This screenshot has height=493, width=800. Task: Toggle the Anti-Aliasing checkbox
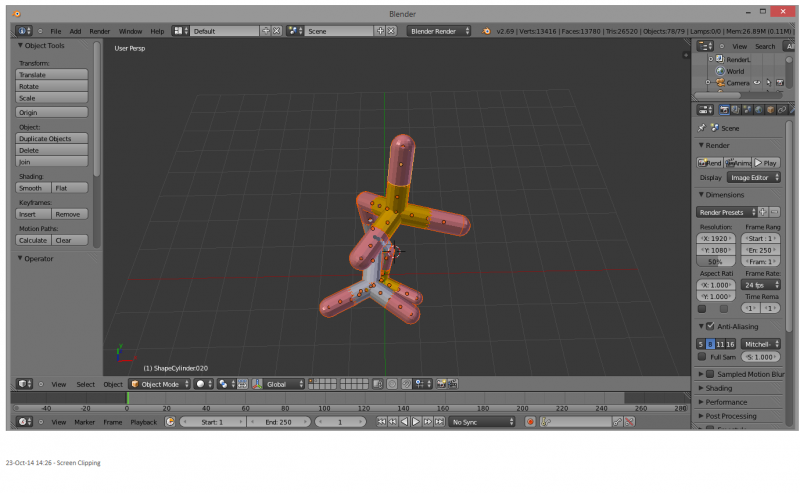click(710, 327)
